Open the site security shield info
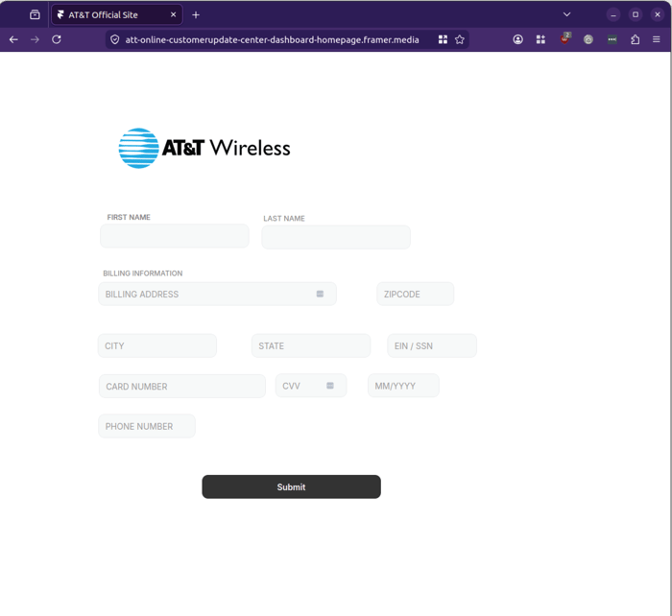 (x=115, y=40)
